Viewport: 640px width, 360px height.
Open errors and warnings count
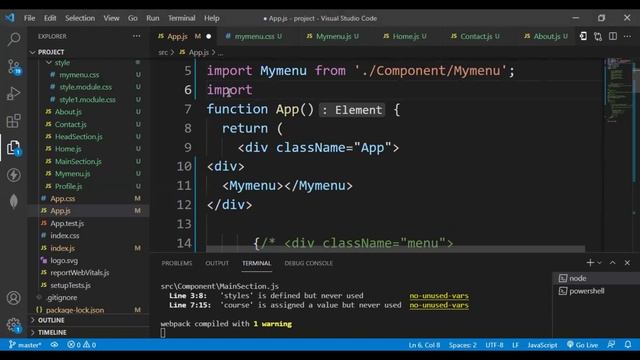pyautogui.click(x=82, y=345)
